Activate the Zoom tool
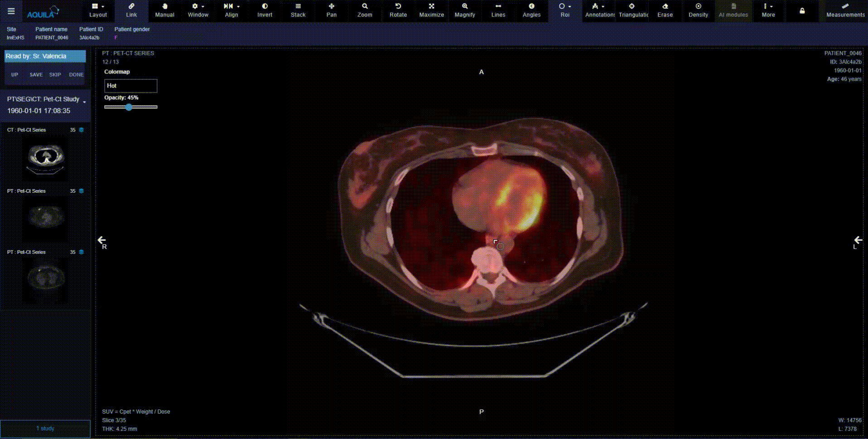The image size is (868, 439). 364,10
